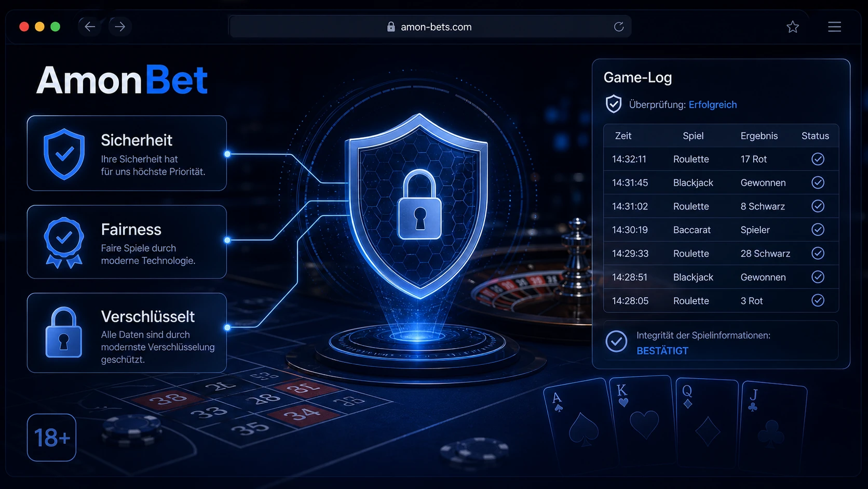Go back using the browser back arrow
This screenshot has width=868, height=489.
pos(90,27)
